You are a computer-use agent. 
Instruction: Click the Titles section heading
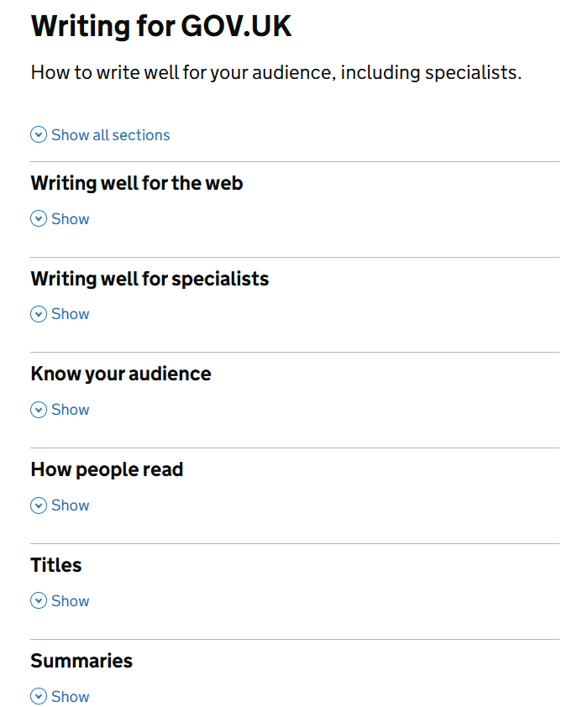[56, 565]
